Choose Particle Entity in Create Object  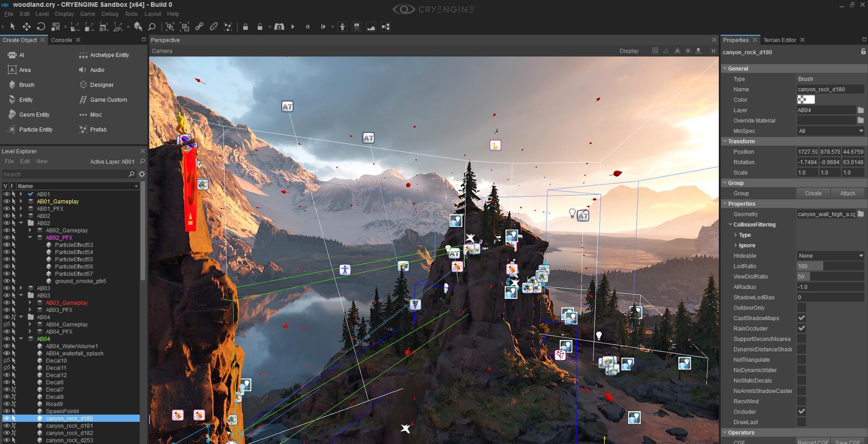[30, 130]
